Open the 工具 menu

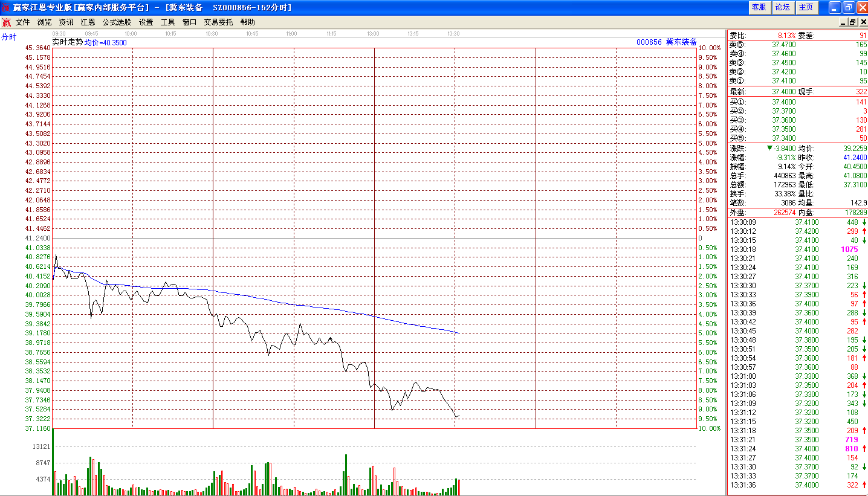167,22
